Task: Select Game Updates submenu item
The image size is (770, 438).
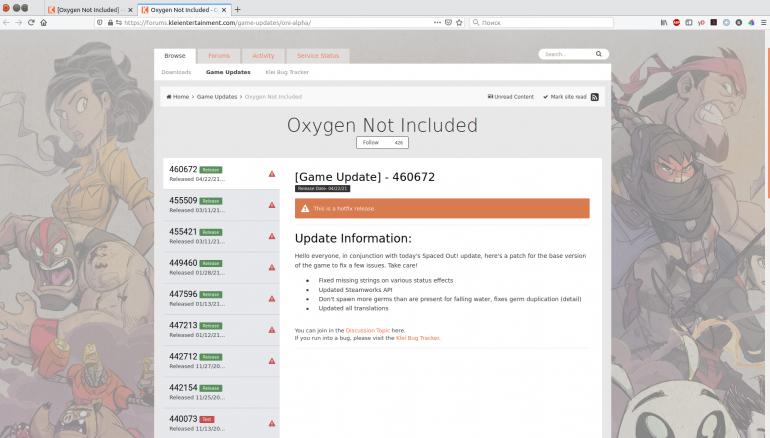Action: point(228,72)
